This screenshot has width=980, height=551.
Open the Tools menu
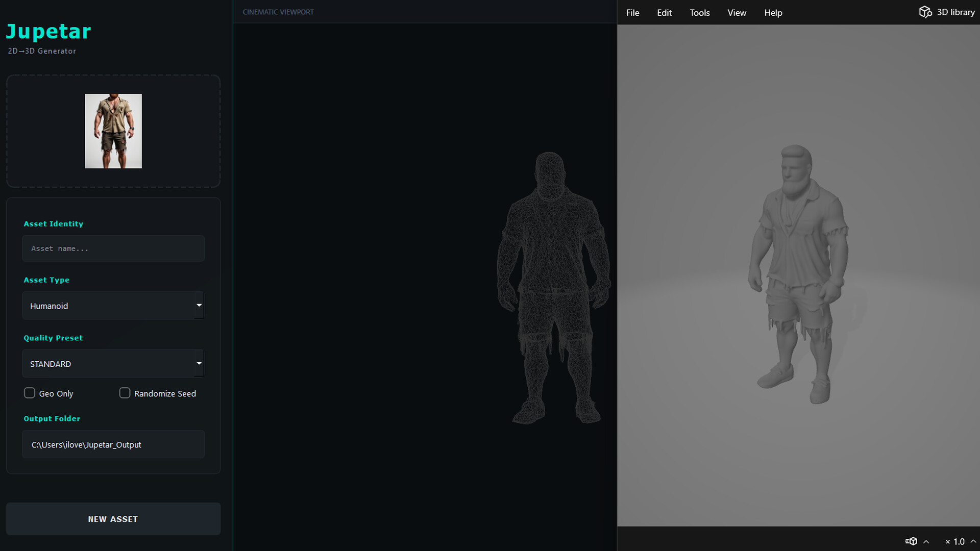[699, 13]
